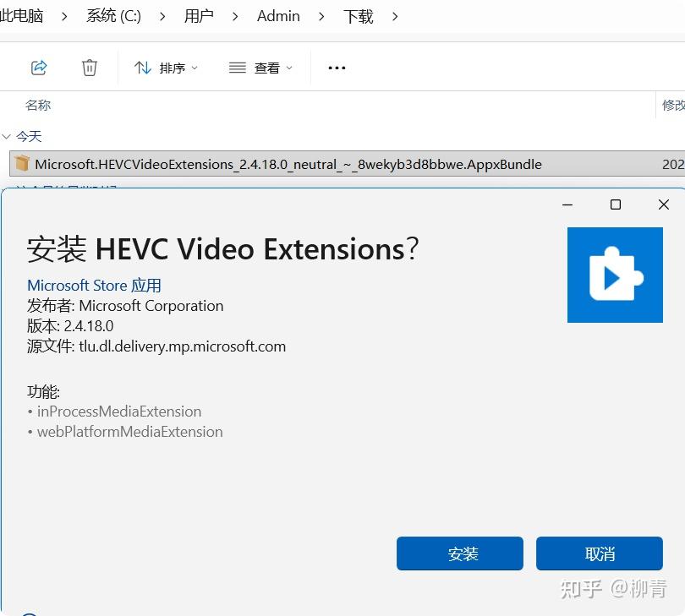Click the 修改 column header
The width and height of the screenshot is (685, 616).
pos(672,105)
